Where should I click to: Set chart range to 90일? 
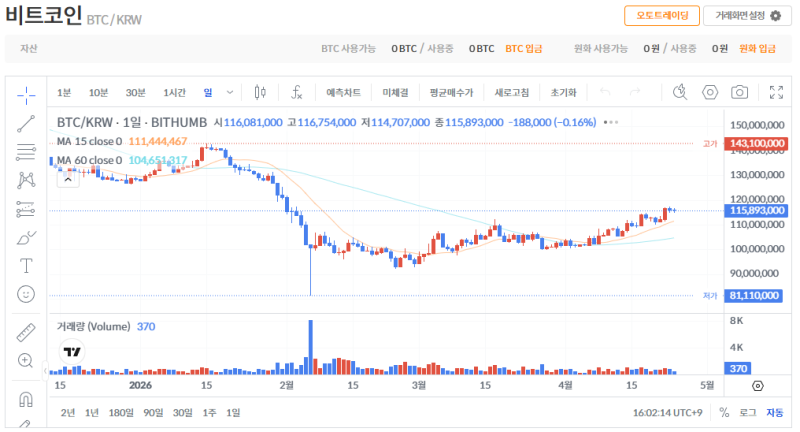pyautogui.click(x=153, y=413)
